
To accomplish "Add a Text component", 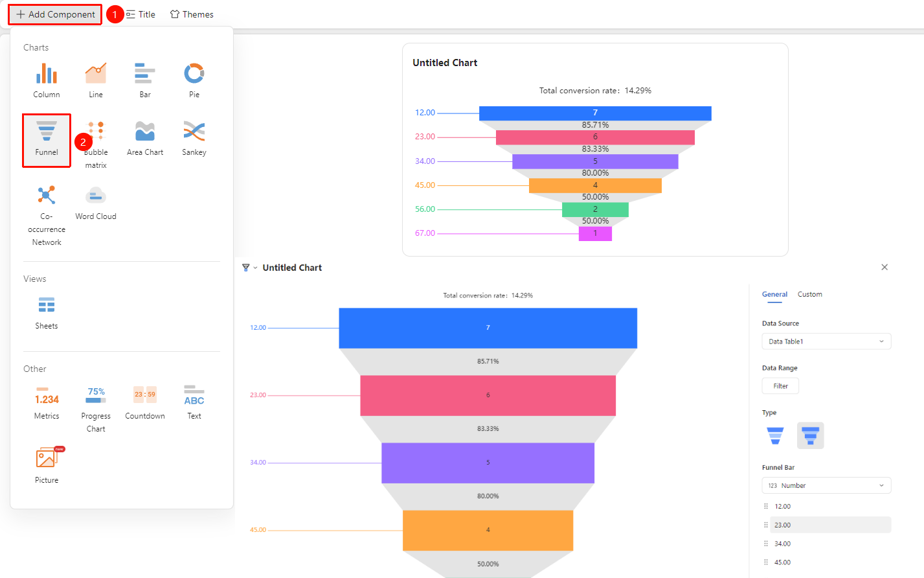I will coord(194,395).
